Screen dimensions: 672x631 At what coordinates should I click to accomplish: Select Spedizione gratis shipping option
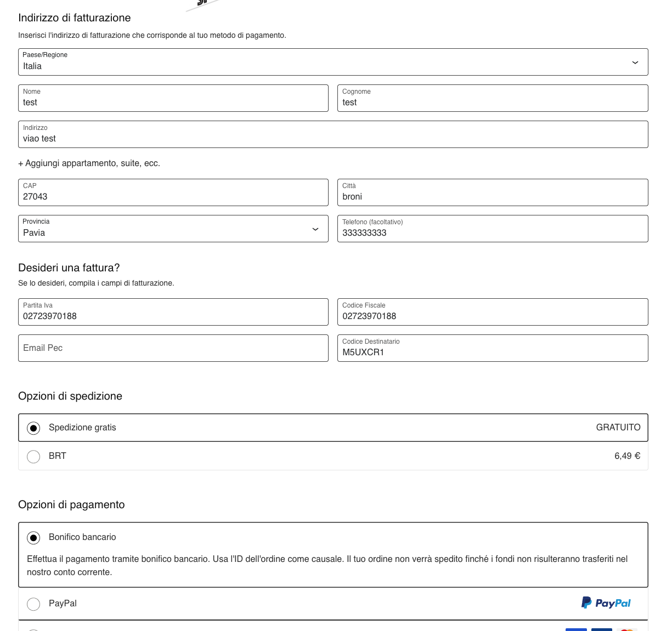click(x=33, y=428)
